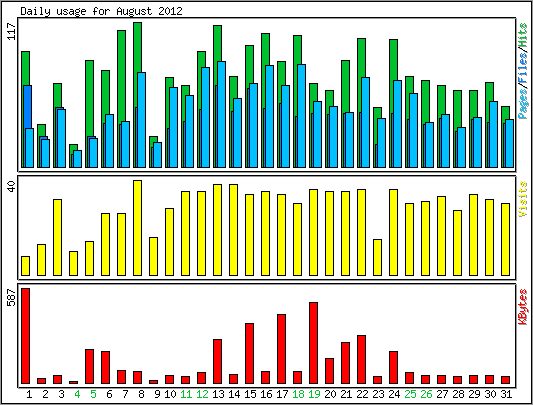Click day label "30" on the x-axis
This screenshot has width=533, height=405.
point(490,394)
